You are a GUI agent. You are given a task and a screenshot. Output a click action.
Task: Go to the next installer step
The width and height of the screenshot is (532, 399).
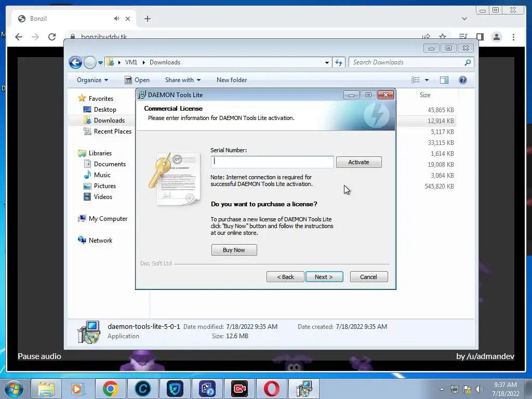[x=324, y=277]
